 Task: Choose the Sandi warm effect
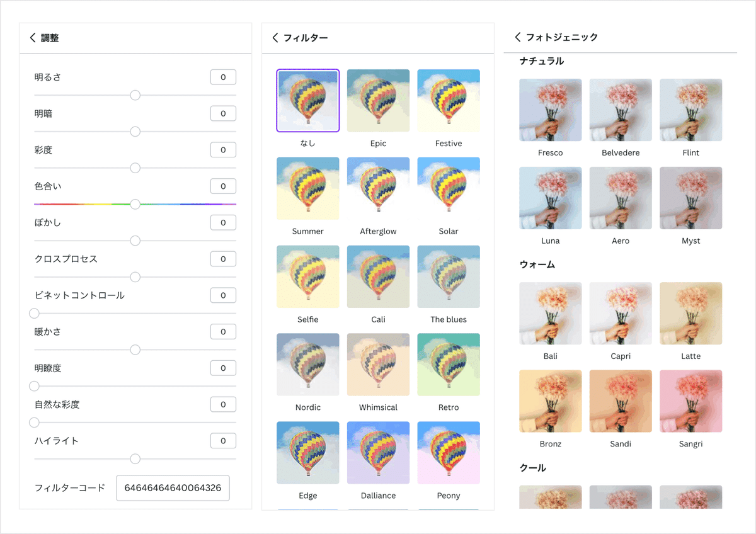coord(621,401)
